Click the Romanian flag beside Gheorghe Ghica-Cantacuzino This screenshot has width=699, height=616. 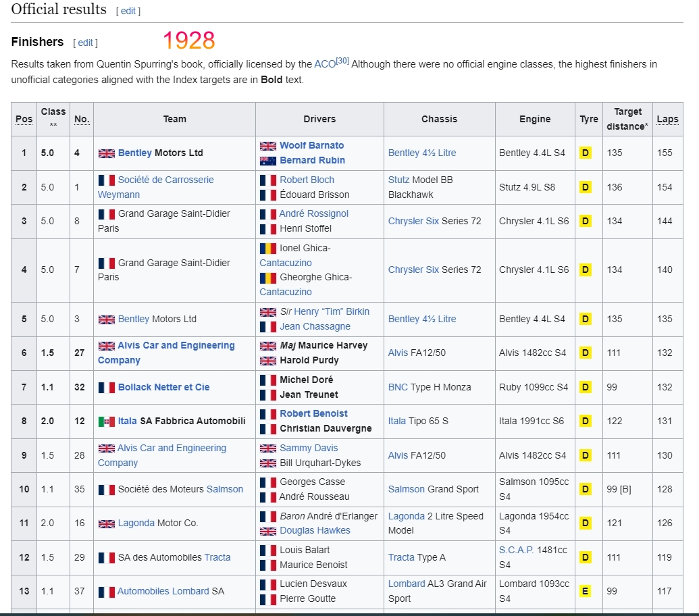click(x=268, y=278)
